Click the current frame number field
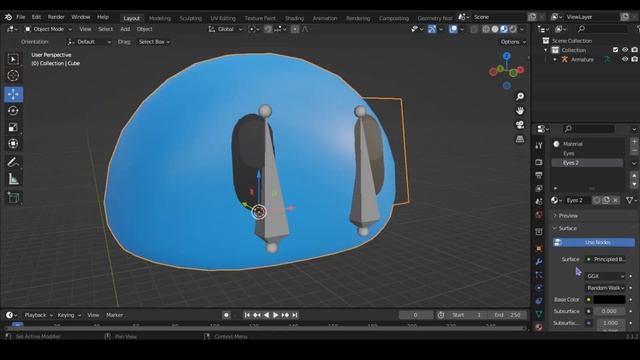 tap(416, 315)
